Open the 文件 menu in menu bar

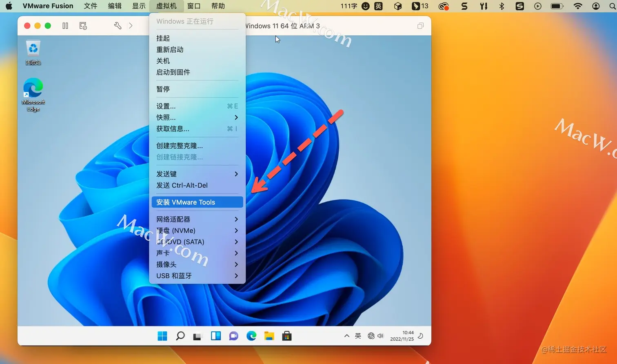pyautogui.click(x=91, y=6)
